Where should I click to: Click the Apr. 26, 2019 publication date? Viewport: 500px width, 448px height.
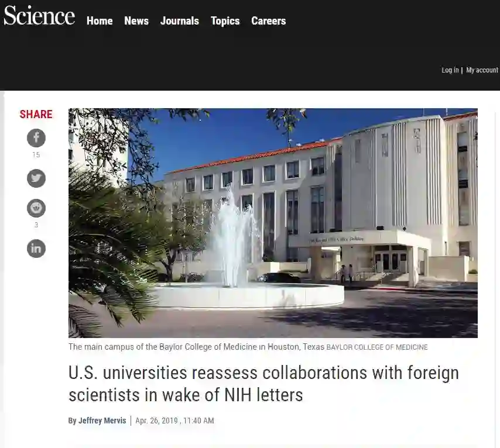click(156, 421)
